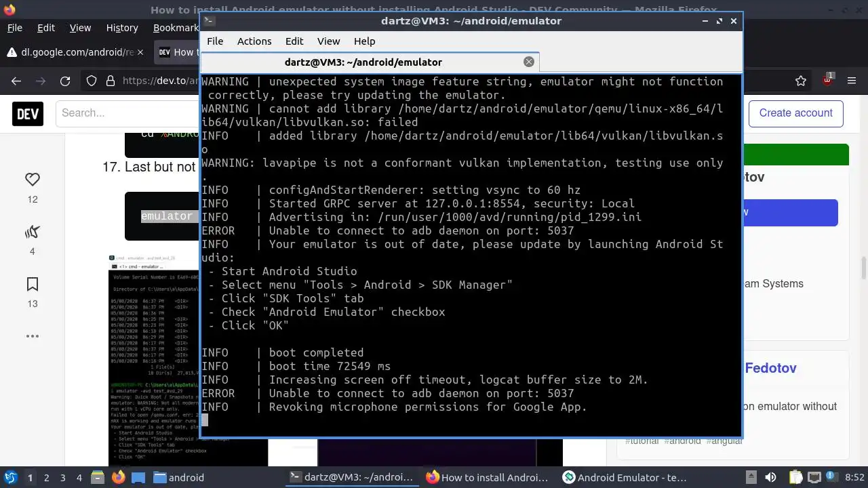Open the terminal View menu

point(329,41)
